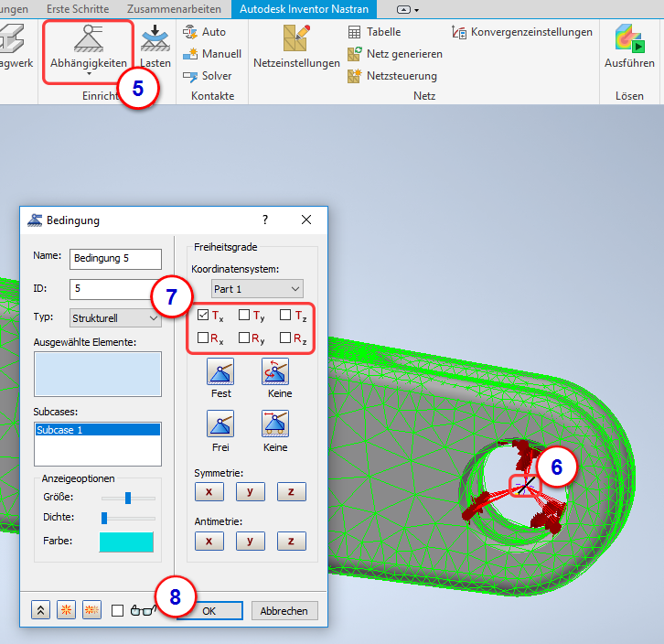664x644 pixels.
Task: Open the dialog help question mark
Action: [x=265, y=220]
